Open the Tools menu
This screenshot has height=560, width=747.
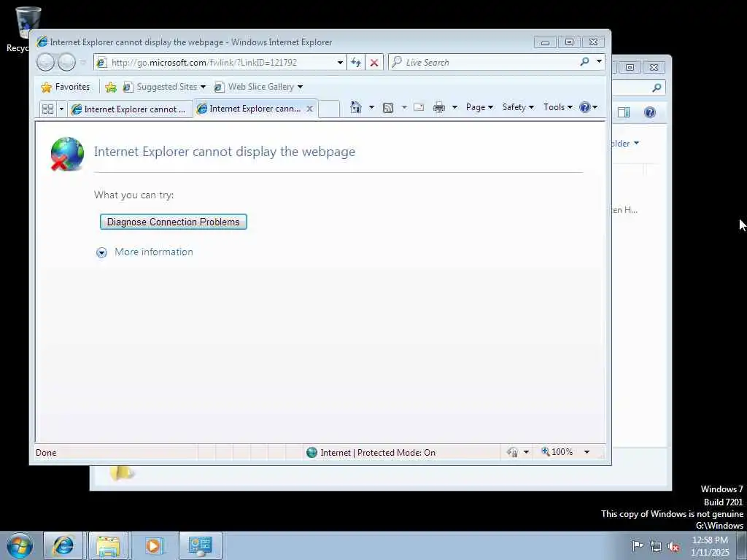coord(558,107)
